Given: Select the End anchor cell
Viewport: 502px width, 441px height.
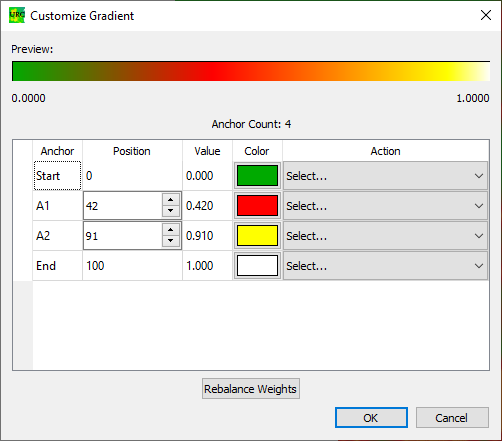Looking at the screenshot, I should coord(57,266).
